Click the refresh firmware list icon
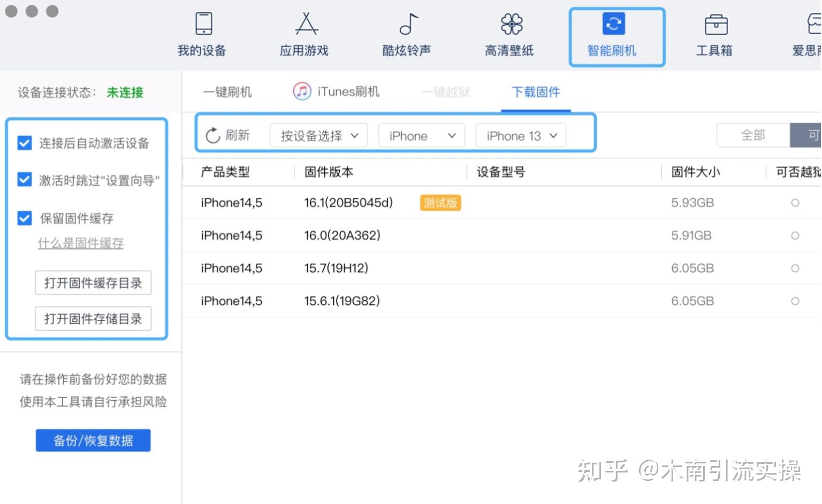822x504 pixels. click(x=213, y=135)
